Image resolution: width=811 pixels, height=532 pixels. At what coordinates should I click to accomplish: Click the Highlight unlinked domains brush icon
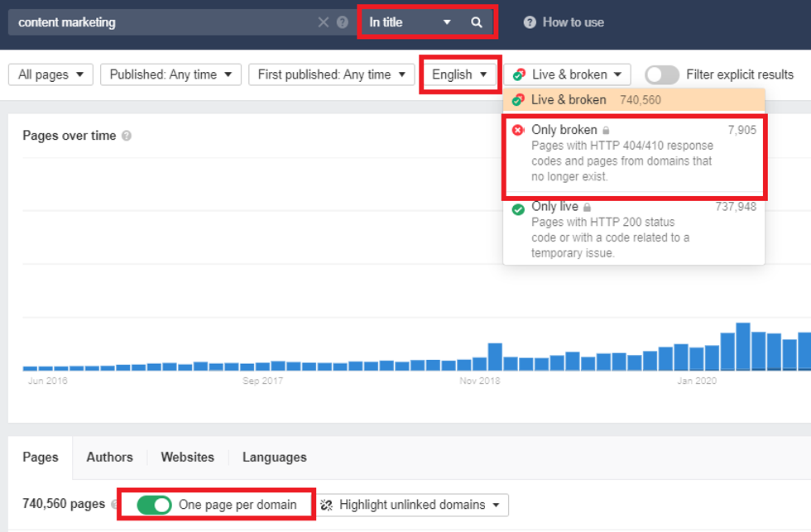[x=326, y=505]
